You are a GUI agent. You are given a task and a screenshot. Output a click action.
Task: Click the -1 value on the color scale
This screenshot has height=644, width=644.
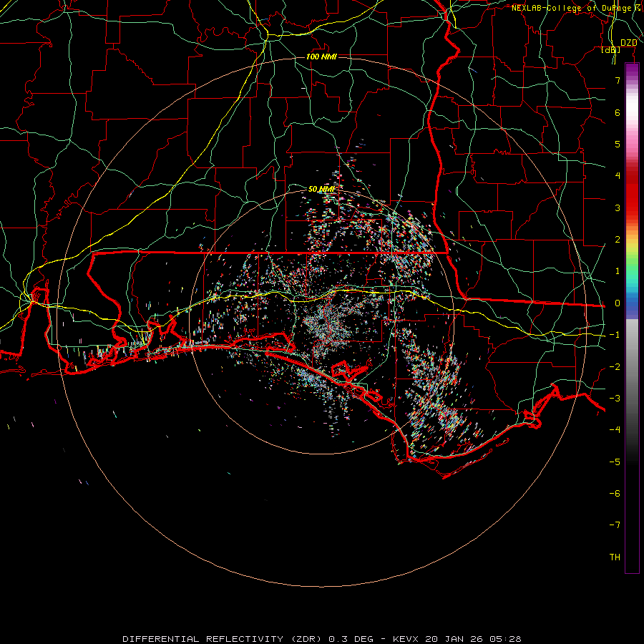tap(615, 335)
